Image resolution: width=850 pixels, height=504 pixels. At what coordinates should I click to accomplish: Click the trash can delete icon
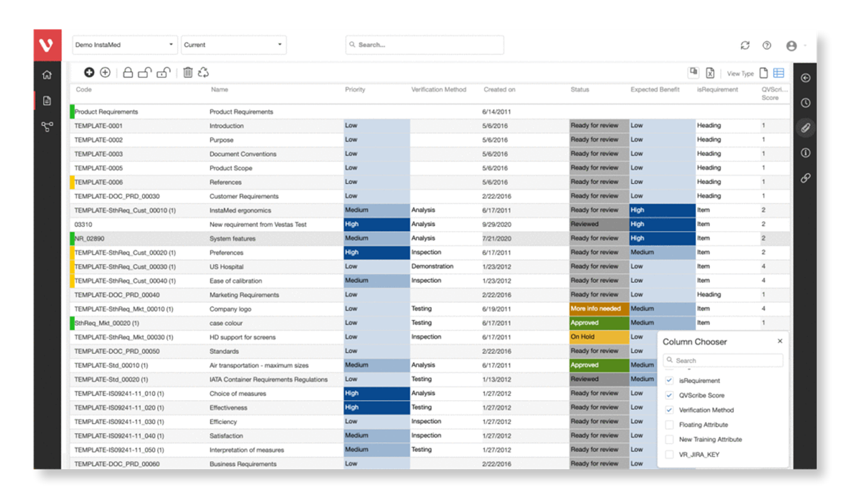coord(187,72)
